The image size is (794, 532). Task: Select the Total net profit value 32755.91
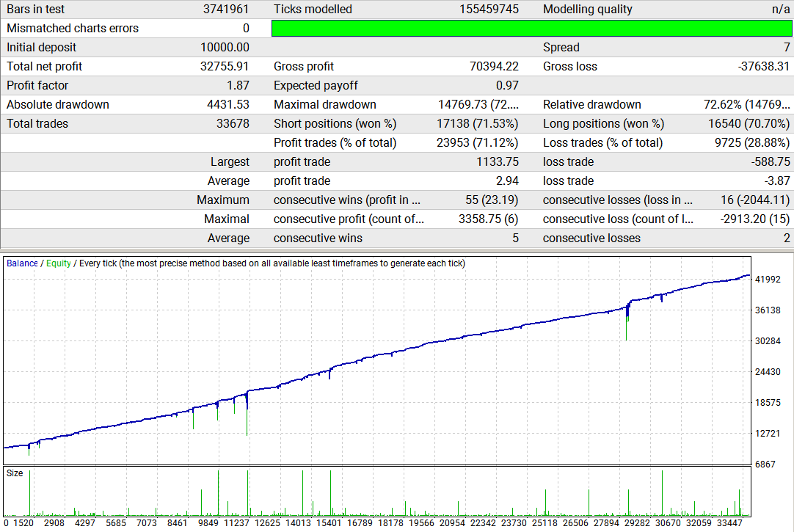click(225, 66)
